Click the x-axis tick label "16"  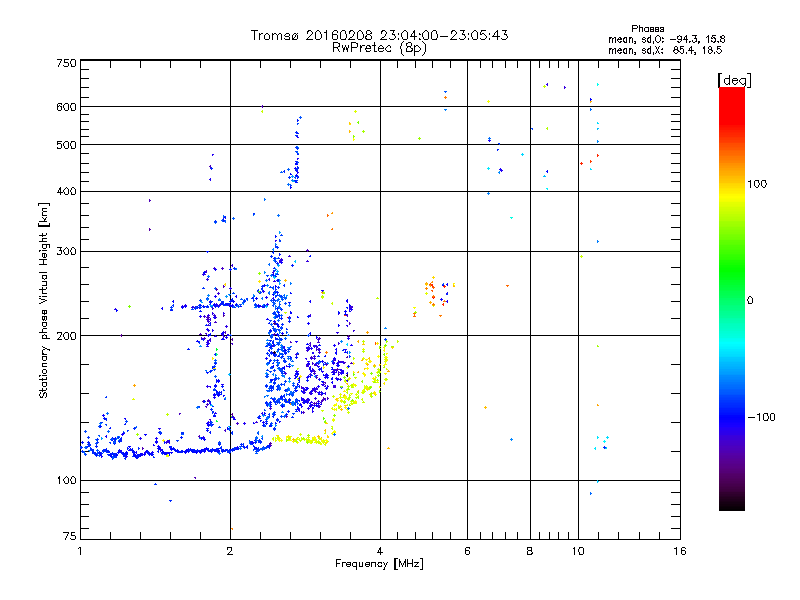click(x=680, y=551)
